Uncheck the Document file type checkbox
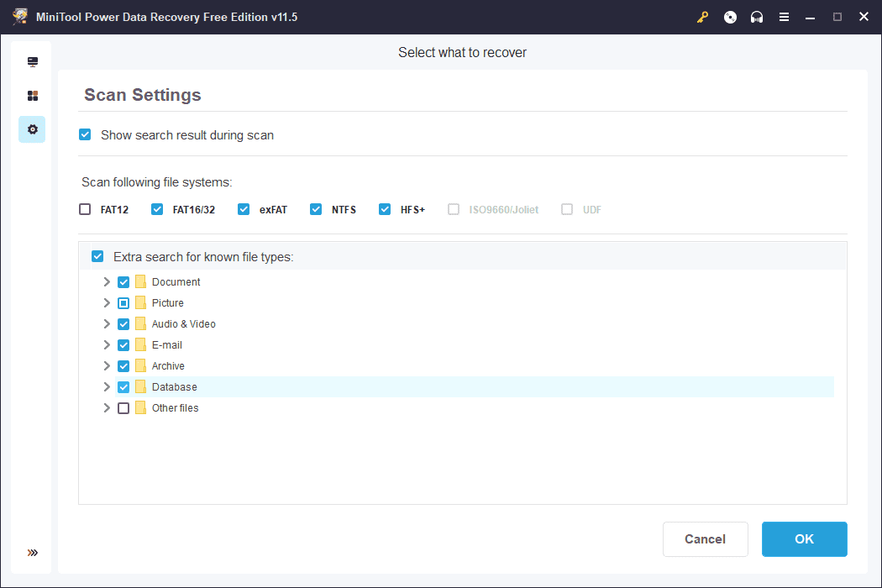The width and height of the screenshot is (882, 588). 123,282
